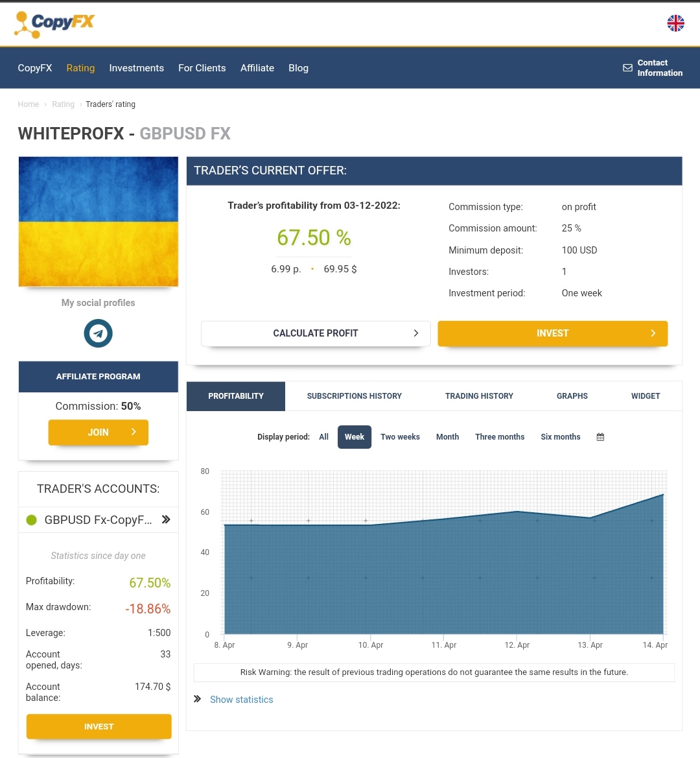Switch to Subscriptions History tab
Image resolution: width=700 pixels, height=758 pixels.
click(354, 396)
